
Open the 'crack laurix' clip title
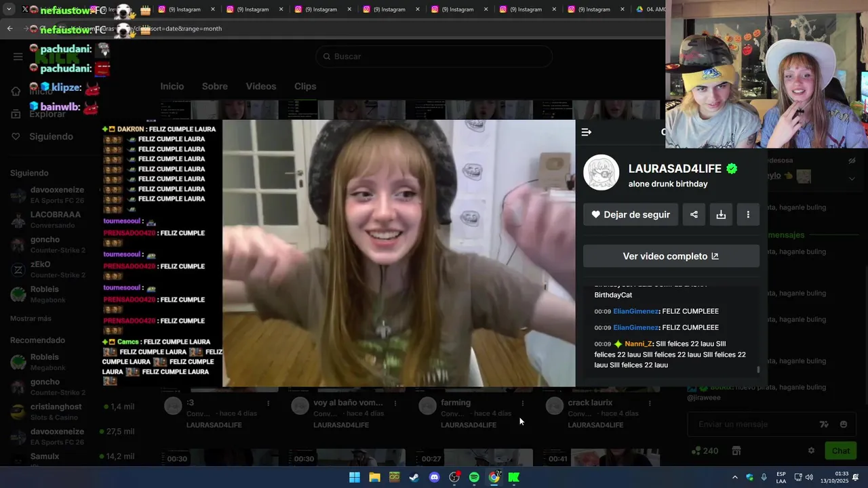click(590, 403)
